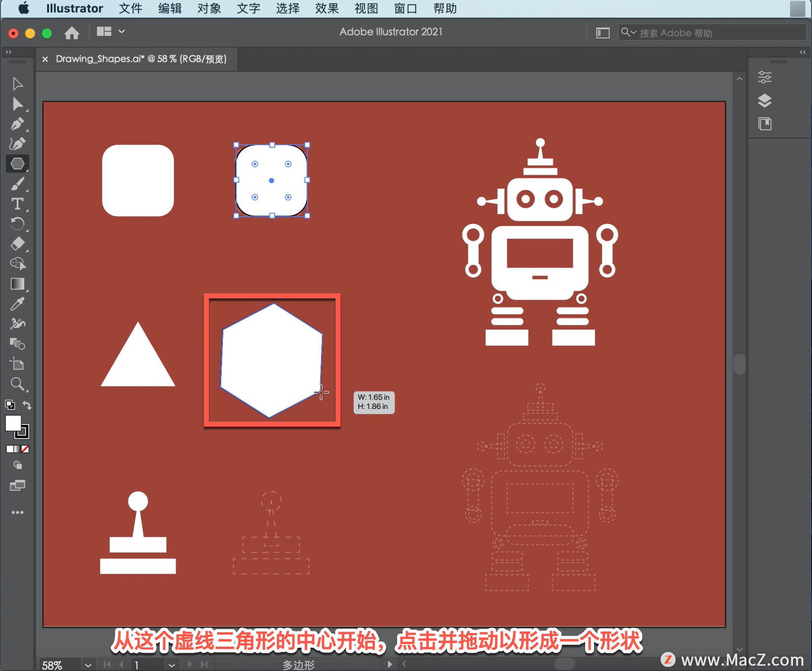Open the Illustrator application menu

74,8
